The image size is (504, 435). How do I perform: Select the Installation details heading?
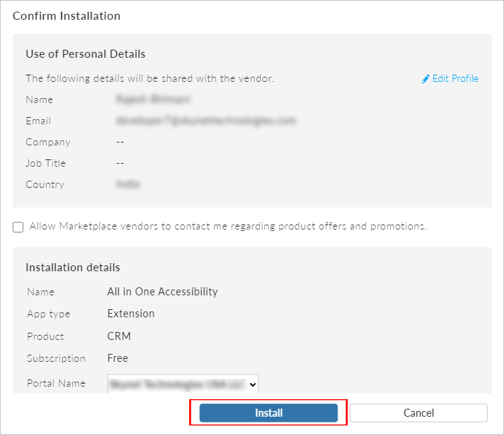click(x=73, y=268)
